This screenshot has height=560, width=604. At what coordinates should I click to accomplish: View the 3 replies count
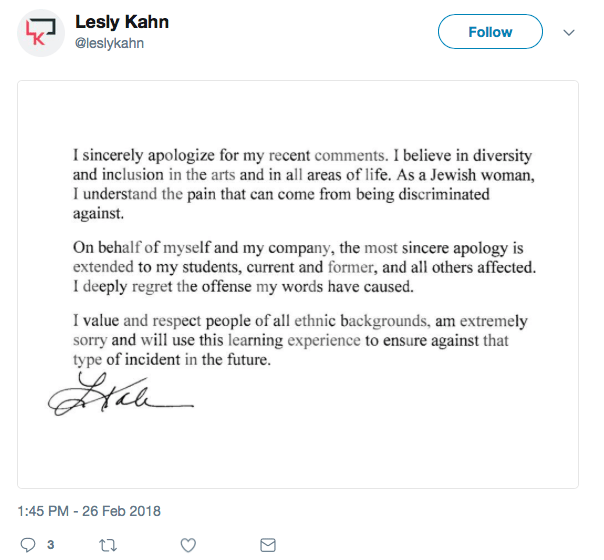click(50, 545)
